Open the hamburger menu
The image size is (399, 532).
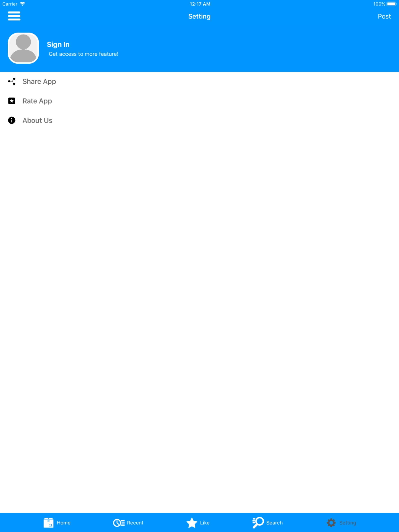[14, 16]
